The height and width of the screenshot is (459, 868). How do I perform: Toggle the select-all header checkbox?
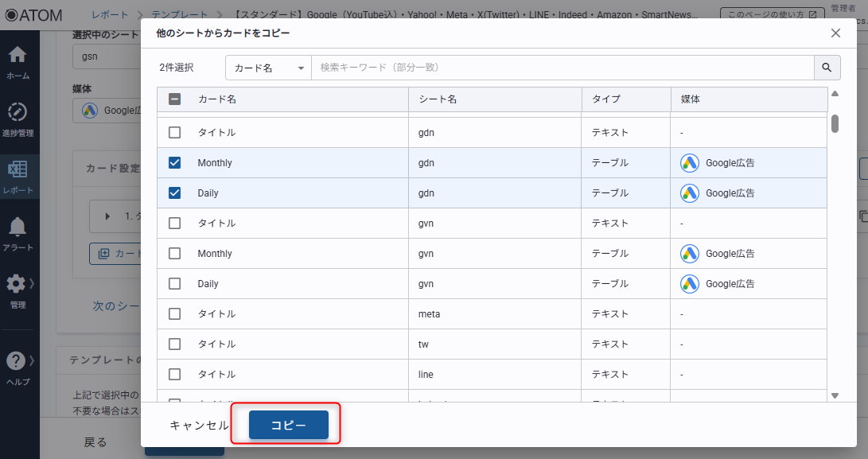pyautogui.click(x=175, y=99)
